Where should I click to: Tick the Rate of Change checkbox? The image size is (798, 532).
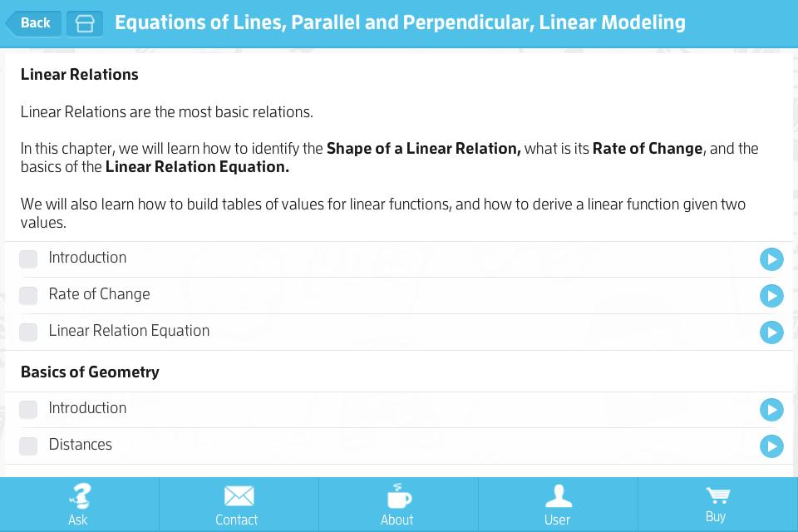28,296
